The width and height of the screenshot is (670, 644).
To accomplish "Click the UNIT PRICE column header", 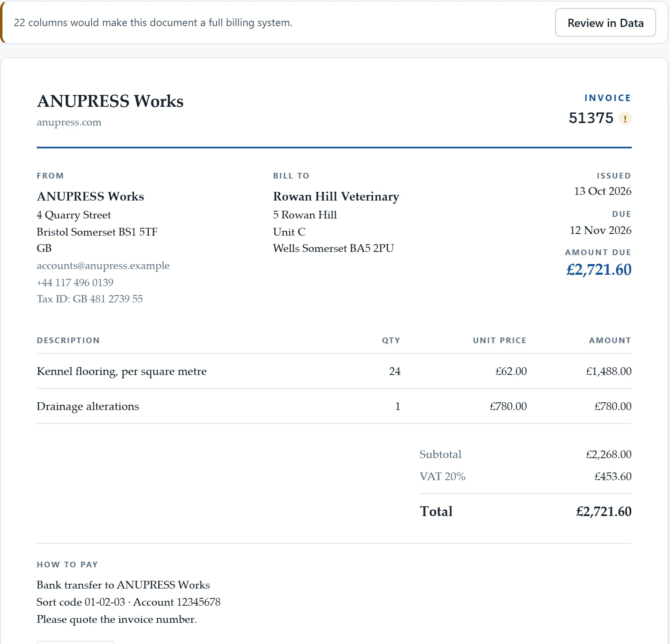I will [500, 340].
